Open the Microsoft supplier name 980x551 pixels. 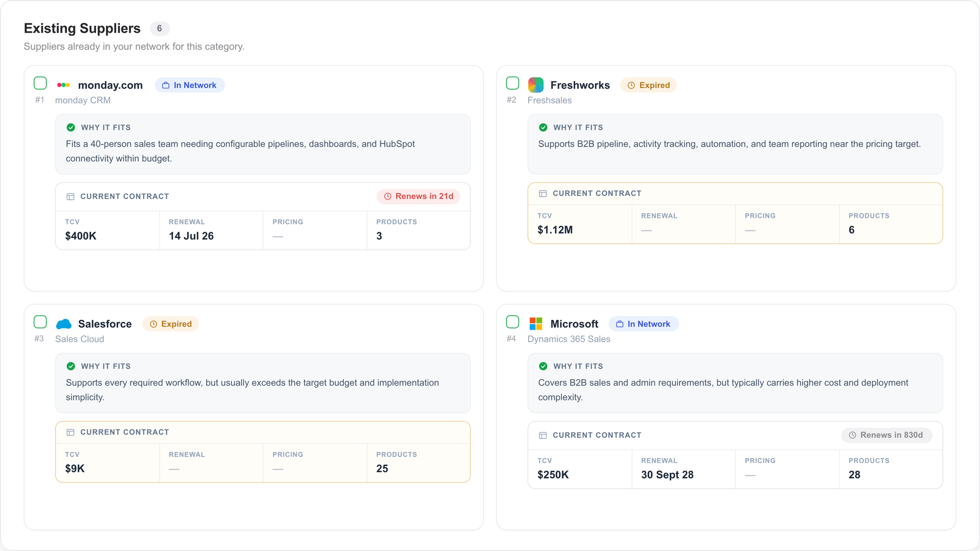[574, 324]
